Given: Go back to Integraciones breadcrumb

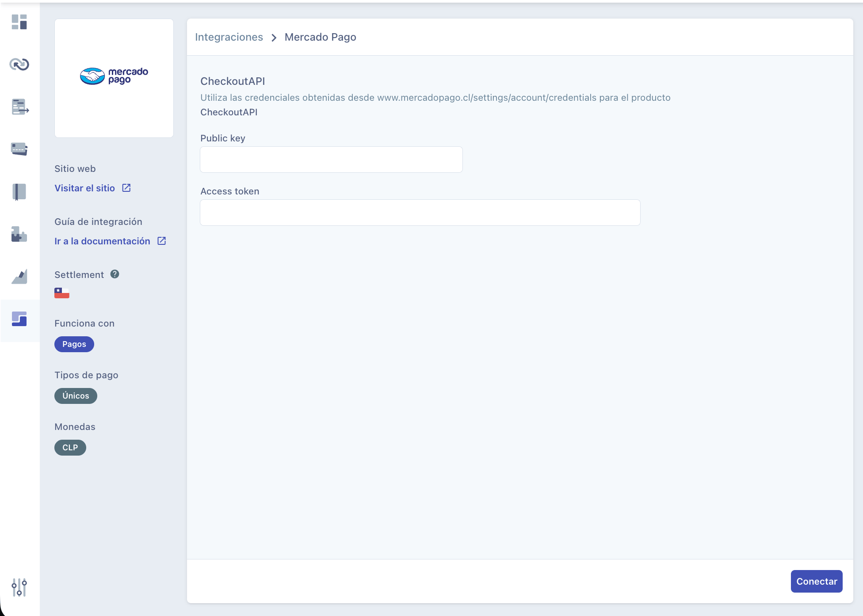Looking at the screenshot, I should tap(229, 37).
